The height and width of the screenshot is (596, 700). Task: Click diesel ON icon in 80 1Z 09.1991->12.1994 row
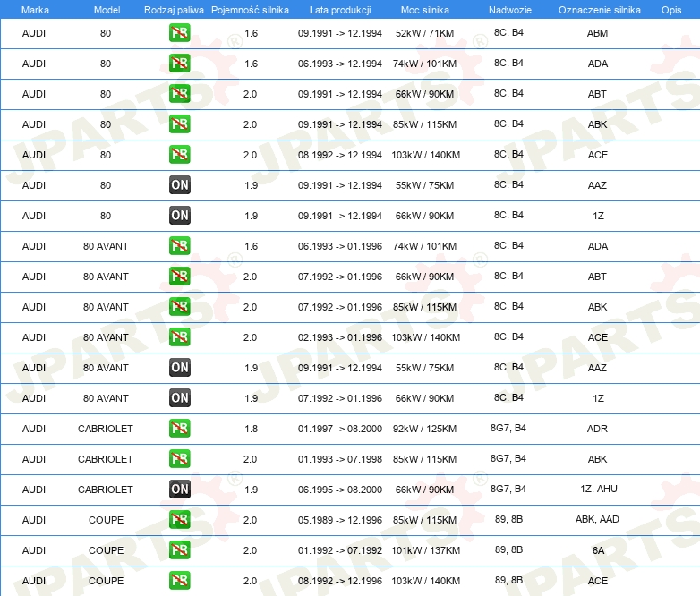[x=179, y=215]
